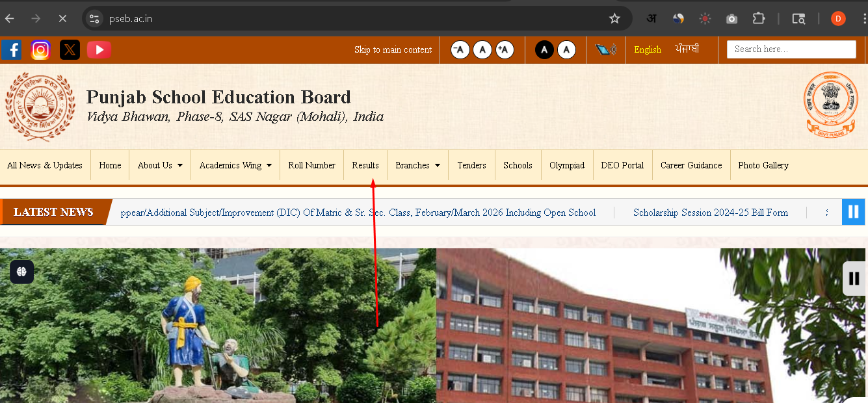868x403 pixels.
Task: Click the X (Twitter) icon
Action: pos(70,50)
